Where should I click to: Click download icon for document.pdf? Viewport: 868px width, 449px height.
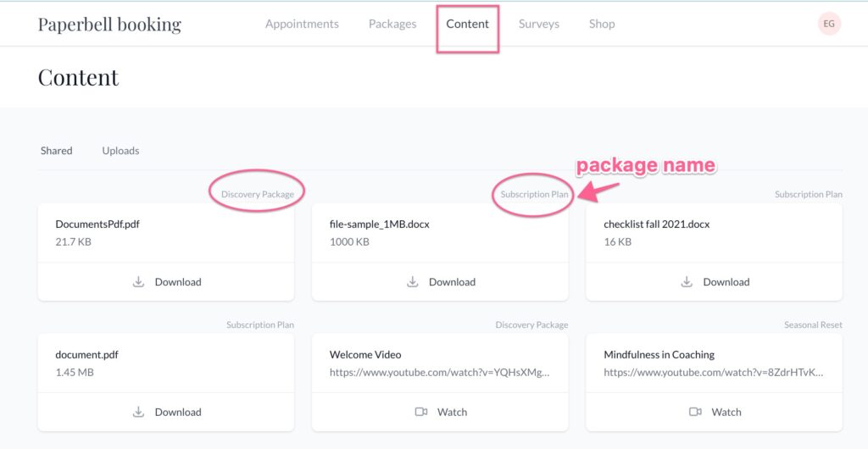tap(139, 413)
